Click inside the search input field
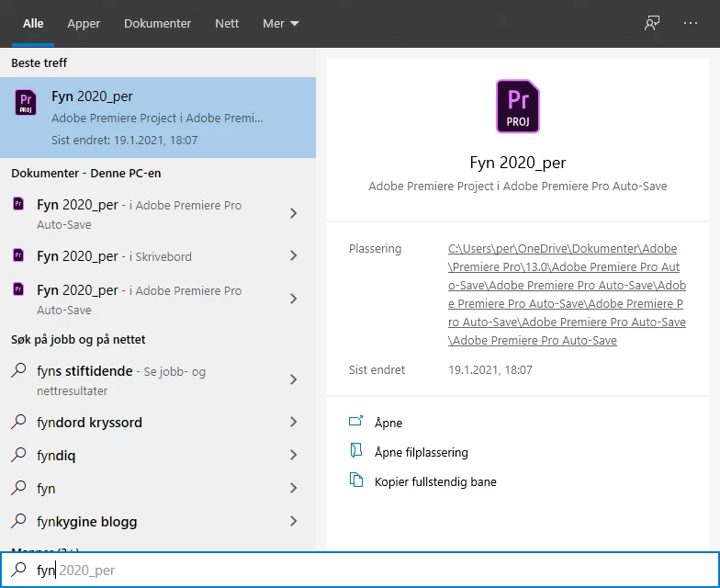This screenshot has height=588, width=720. [x=360, y=570]
